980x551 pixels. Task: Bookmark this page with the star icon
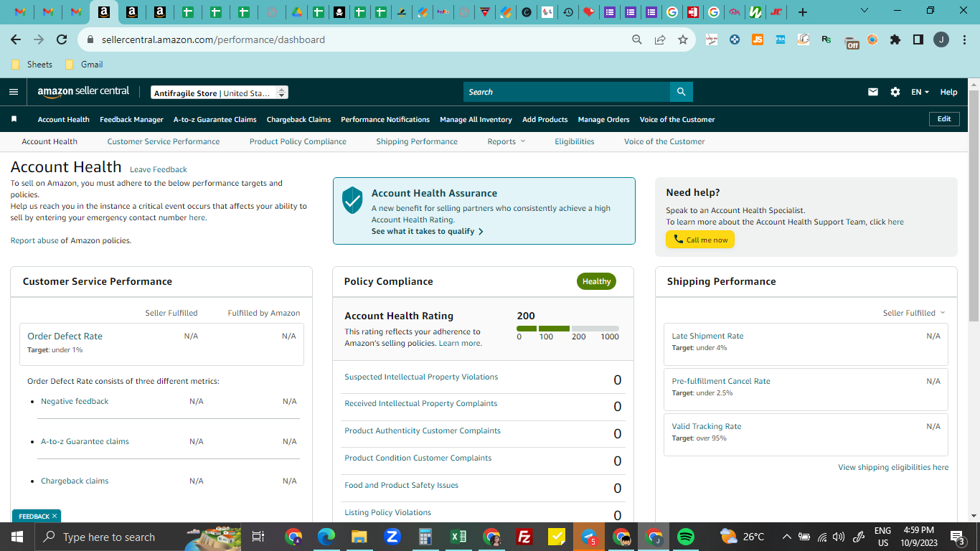(683, 39)
